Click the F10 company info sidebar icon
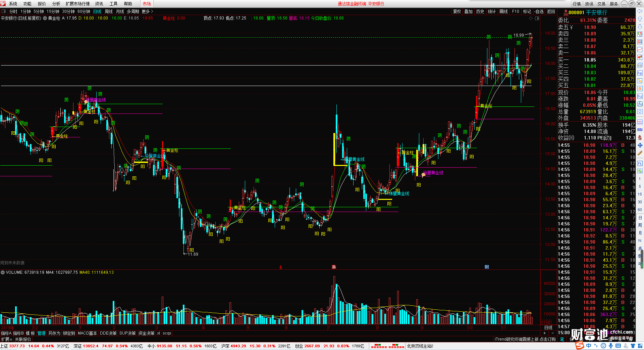Image resolution: width=644 pixels, height=350 pixels. pyautogui.click(x=640, y=73)
